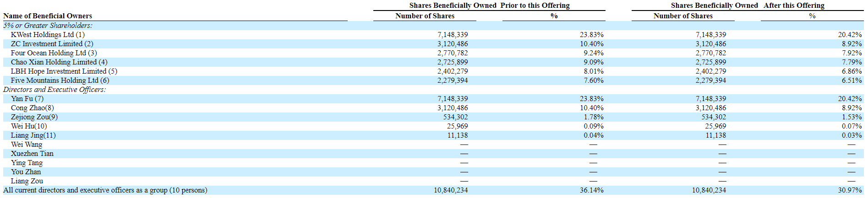Click the KWest Holdings Ltd row label

[x=48, y=35]
